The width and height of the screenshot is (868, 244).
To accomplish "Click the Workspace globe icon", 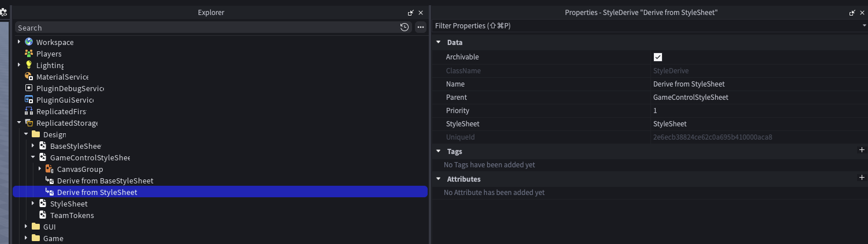I will pos(29,42).
